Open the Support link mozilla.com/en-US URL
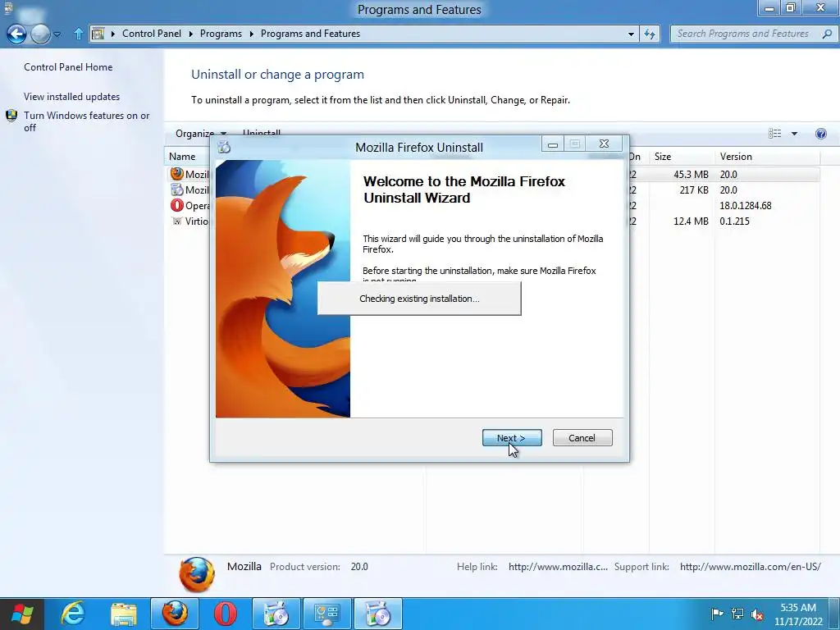Screen dimensions: 840x630 pos(750,567)
